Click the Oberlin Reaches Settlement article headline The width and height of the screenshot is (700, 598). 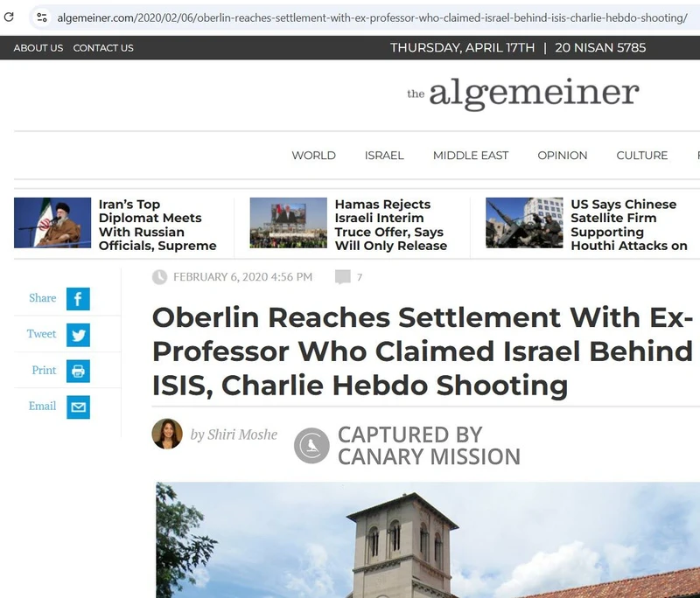pyautogui.click(x=423, y=351)
